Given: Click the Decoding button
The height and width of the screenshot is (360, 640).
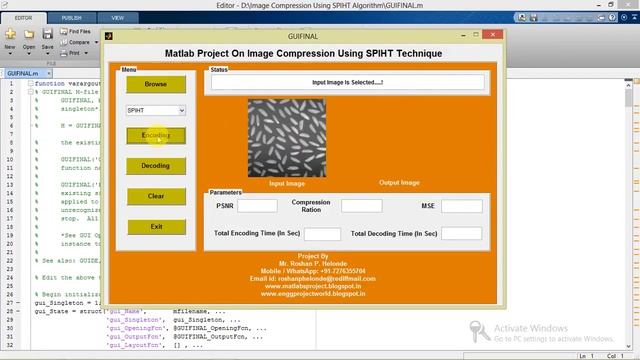Looking at the screenshot, I should 156,166.
